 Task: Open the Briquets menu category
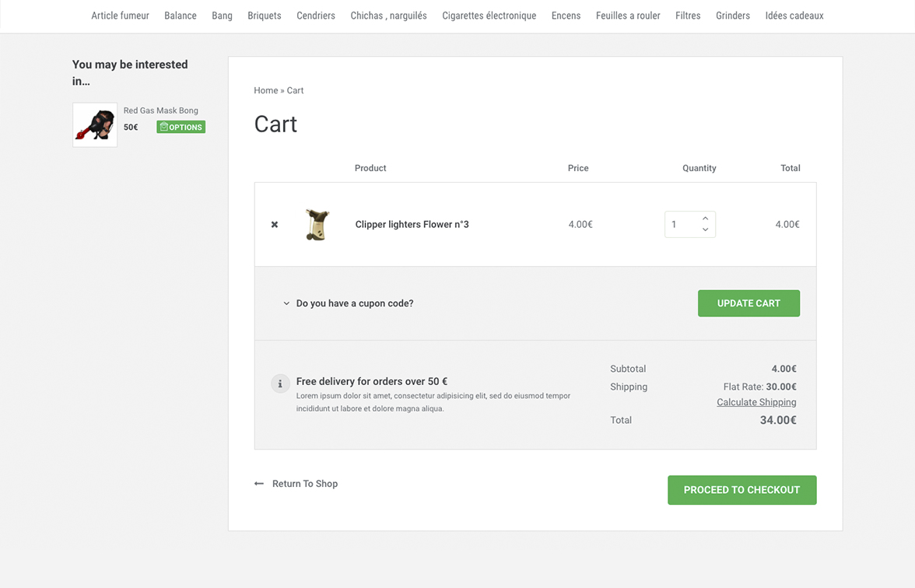coord(265,16)
